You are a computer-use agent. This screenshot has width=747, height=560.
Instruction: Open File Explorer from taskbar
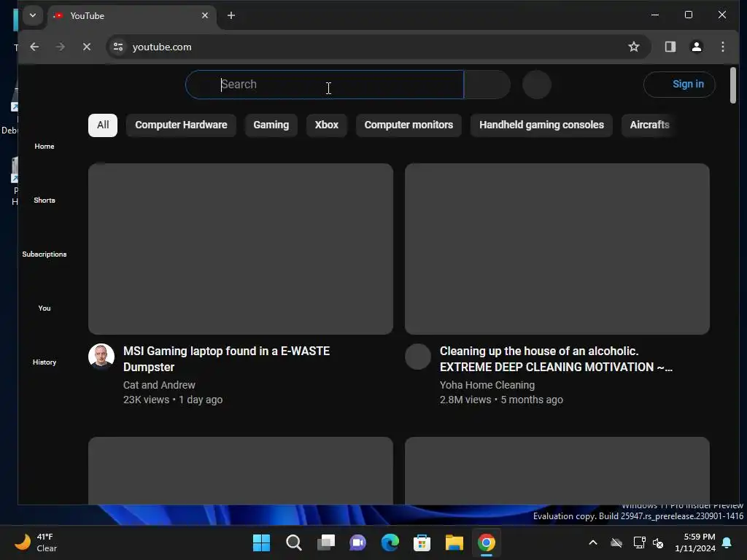(454, 542)
